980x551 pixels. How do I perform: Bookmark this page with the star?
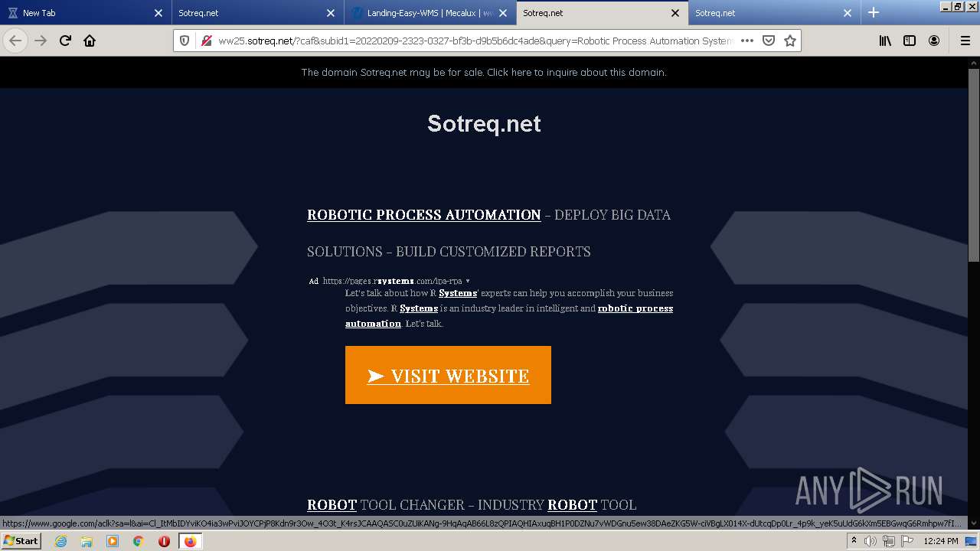pyautogui.click(x=790, y=41)
